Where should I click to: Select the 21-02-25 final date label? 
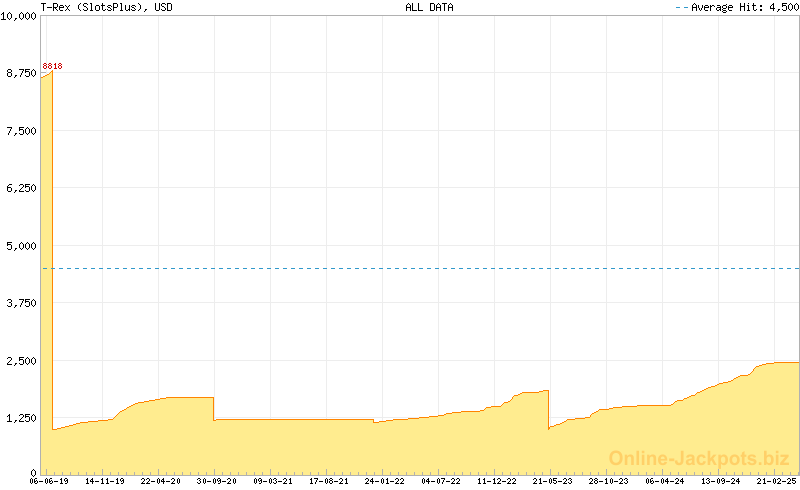[775, 481]
